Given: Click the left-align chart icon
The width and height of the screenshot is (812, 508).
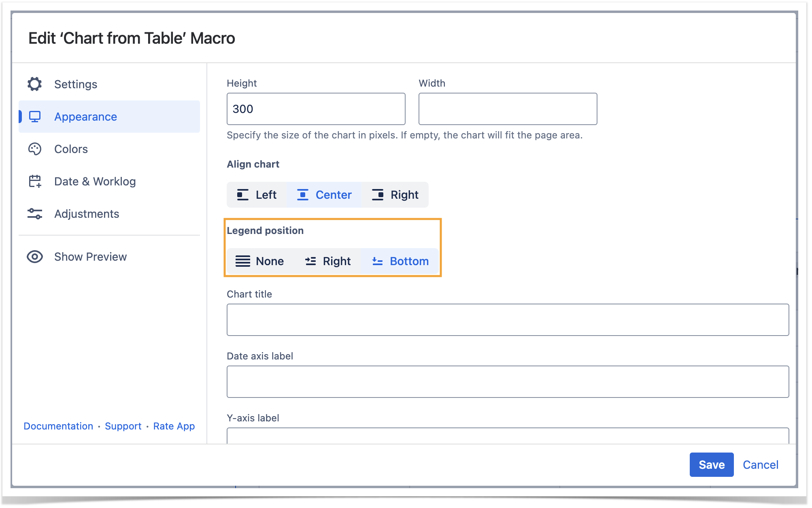Looking at the screenshot, I should click(242, 195).
